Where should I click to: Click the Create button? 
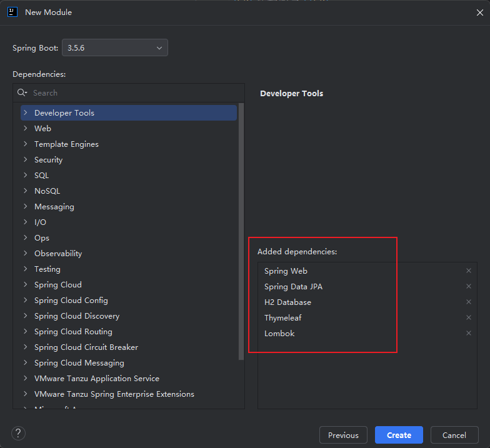coord(399,435)
